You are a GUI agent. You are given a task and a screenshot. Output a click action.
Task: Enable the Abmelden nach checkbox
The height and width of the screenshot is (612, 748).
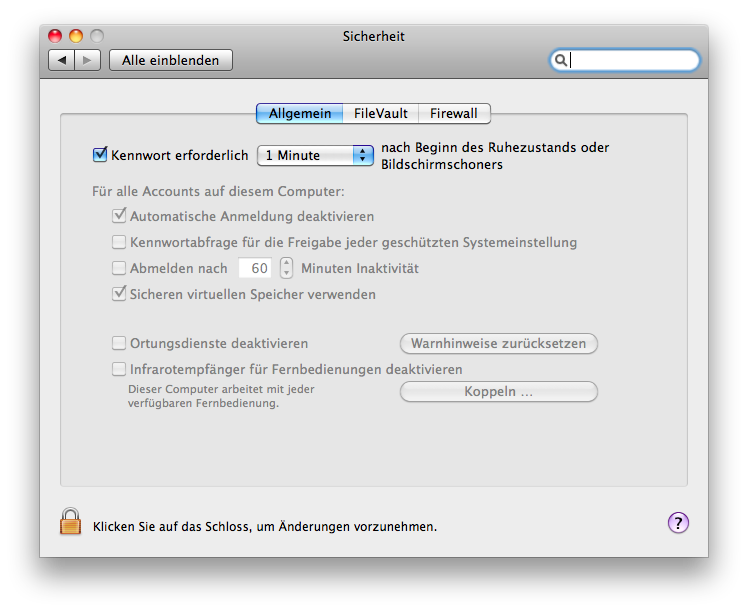click(119, 268)
